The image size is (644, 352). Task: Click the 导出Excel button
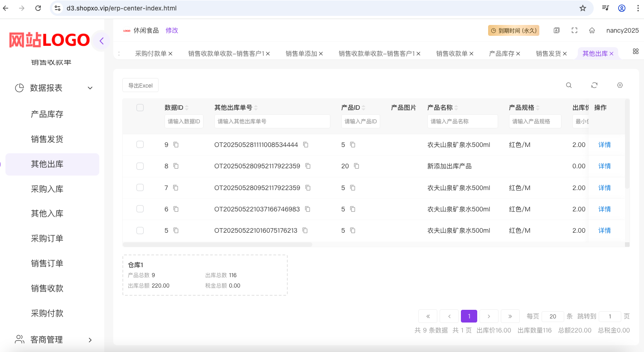point(140,85)
